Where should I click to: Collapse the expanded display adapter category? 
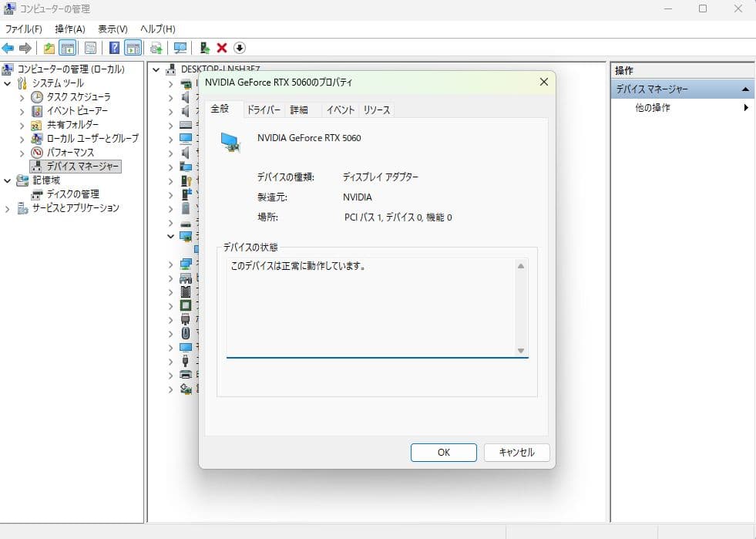click(x=170, y=237)
